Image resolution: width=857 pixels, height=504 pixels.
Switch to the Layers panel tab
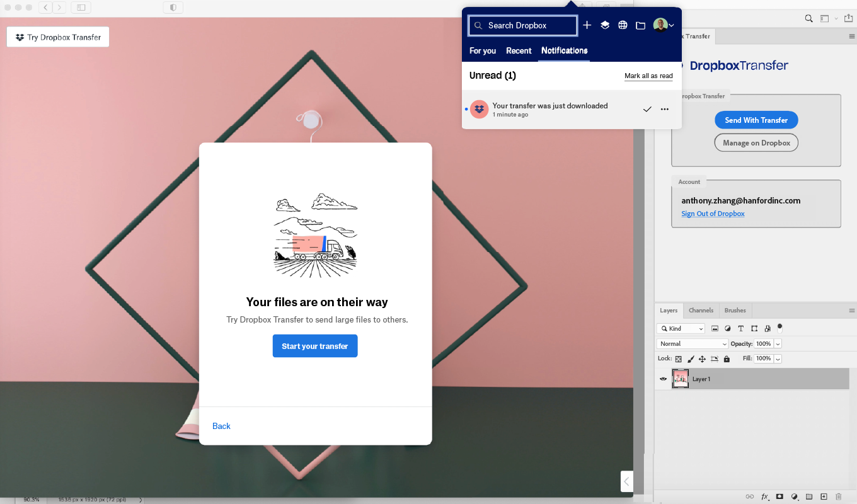[669, 310]
